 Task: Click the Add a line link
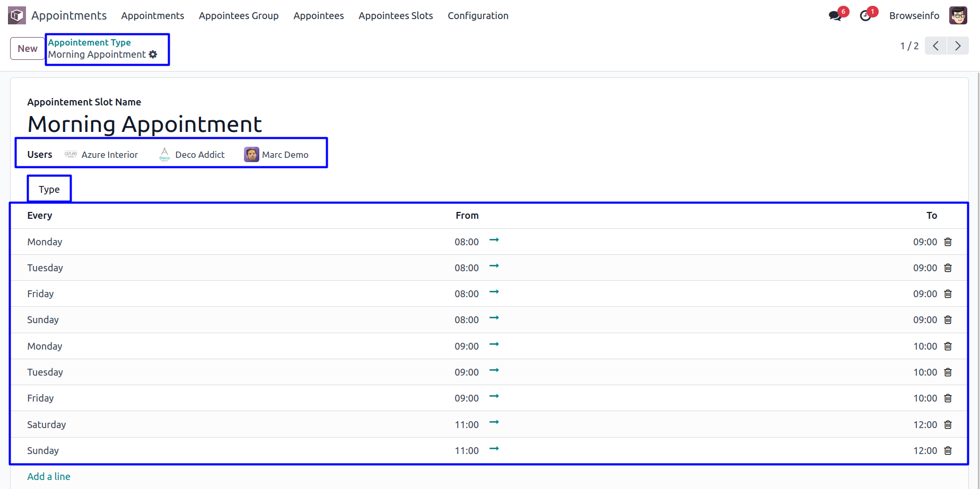coord(49,476)
